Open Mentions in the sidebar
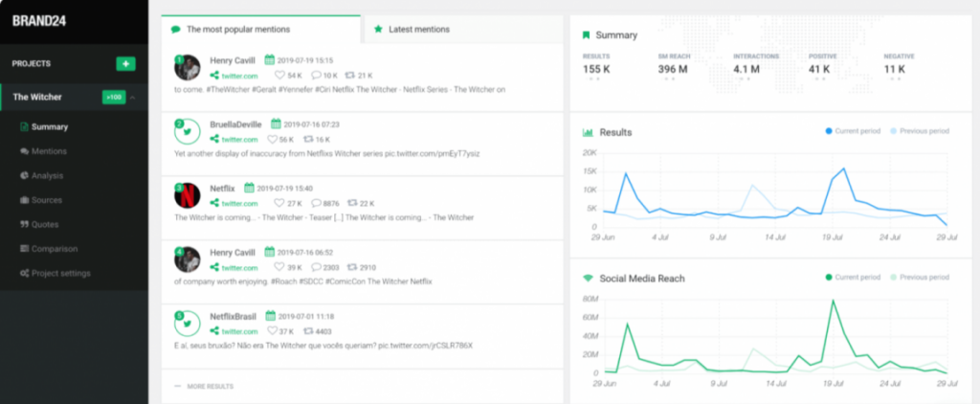This screenshot has height=404, width=980. pos(49,150)
